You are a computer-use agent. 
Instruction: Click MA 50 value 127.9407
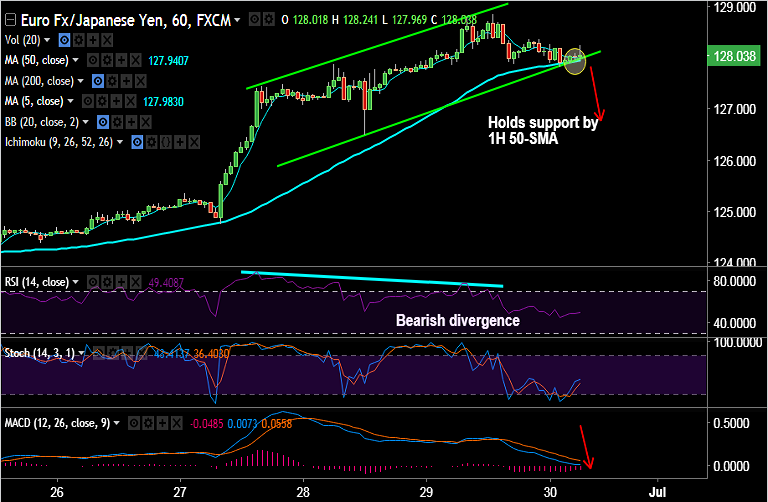coord(168,61)
